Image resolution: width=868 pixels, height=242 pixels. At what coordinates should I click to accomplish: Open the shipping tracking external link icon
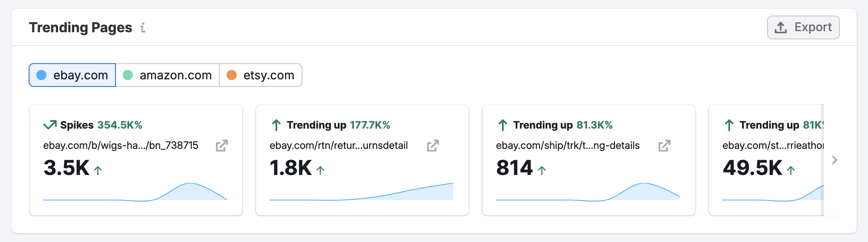click(x=664, y=146)
